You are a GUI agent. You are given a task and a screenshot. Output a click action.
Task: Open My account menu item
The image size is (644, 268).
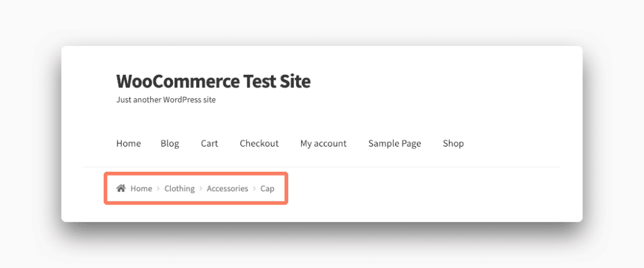[323, 143]
